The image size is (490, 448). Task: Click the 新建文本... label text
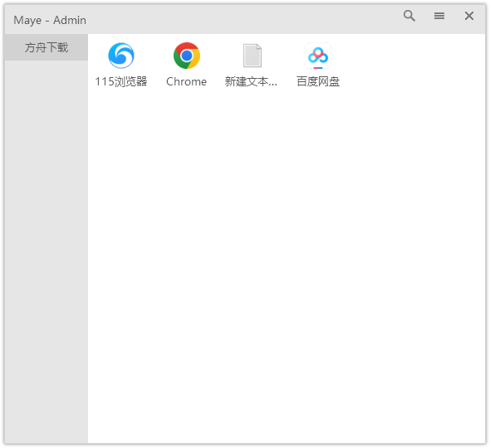pos(251,81)
